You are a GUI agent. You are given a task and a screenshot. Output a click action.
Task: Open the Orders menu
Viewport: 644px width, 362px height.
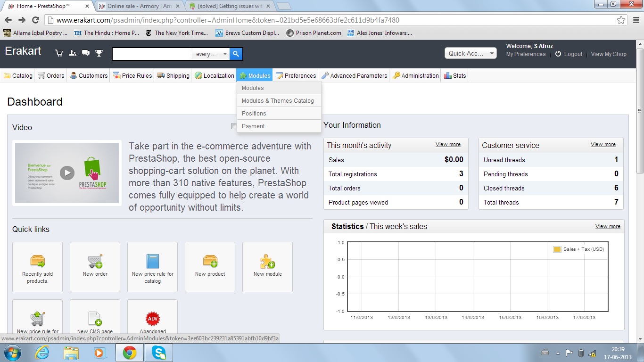(x=51, y=75)
